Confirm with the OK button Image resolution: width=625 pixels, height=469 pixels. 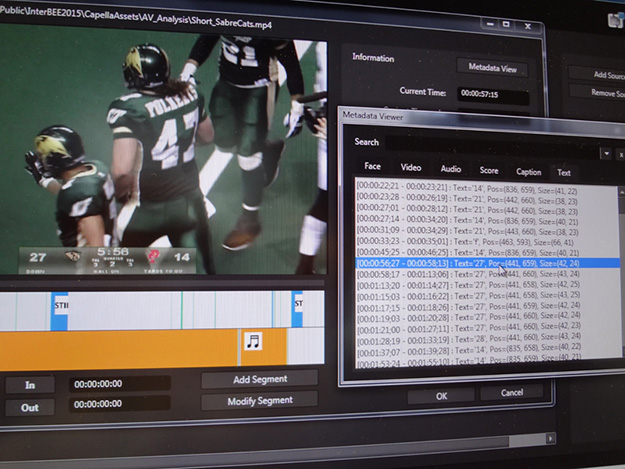(441, 395)
